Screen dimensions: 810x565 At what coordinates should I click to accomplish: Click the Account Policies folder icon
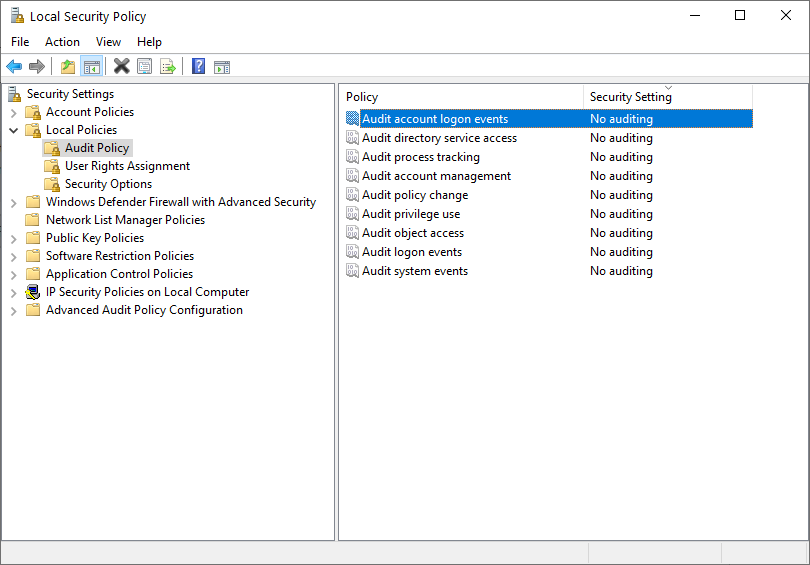33,112
